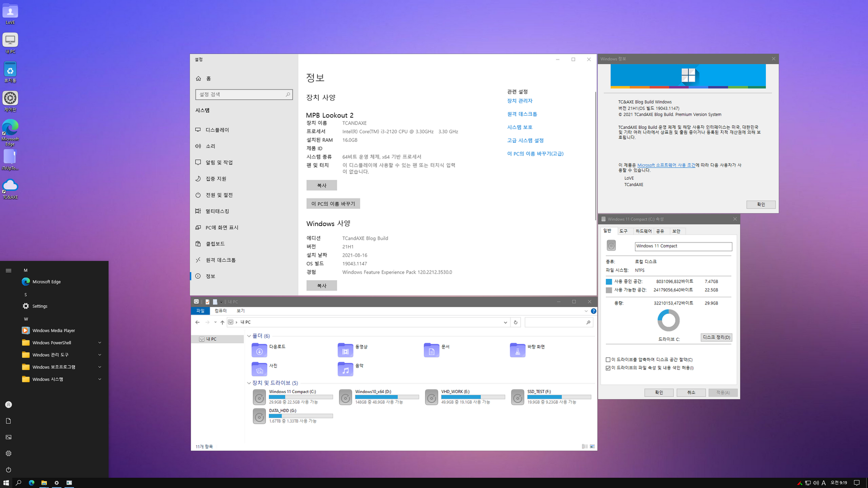Screen dimensions: 868x488
Task: Open the 음악 folder in Explorer
Action: pos(351,369)
